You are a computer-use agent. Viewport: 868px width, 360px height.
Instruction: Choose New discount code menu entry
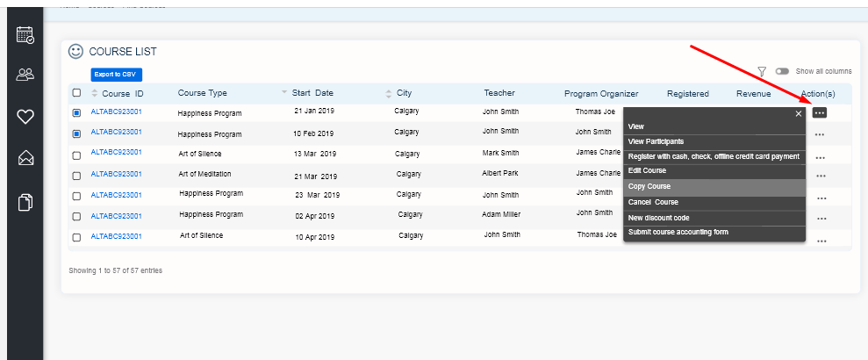[714, 219]
